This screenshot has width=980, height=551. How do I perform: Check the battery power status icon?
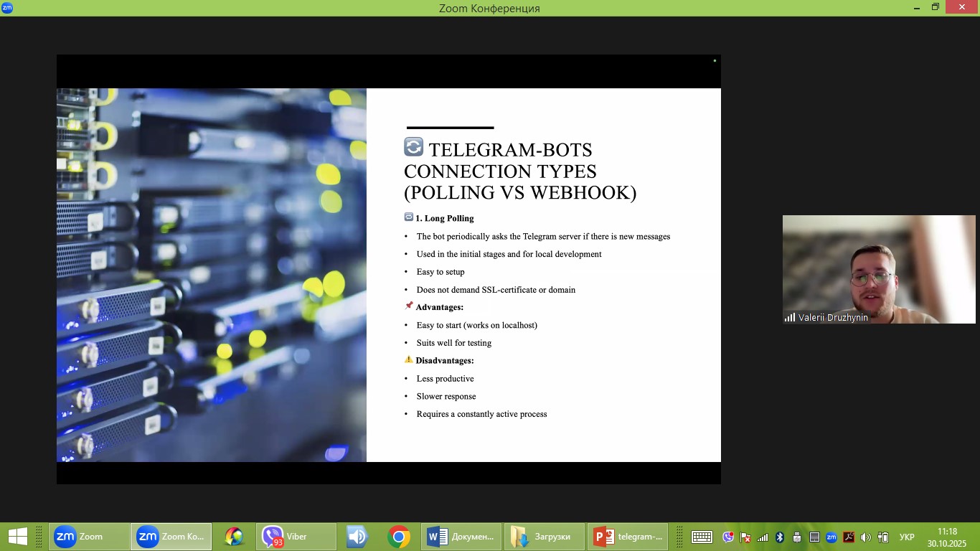point(883,537)
